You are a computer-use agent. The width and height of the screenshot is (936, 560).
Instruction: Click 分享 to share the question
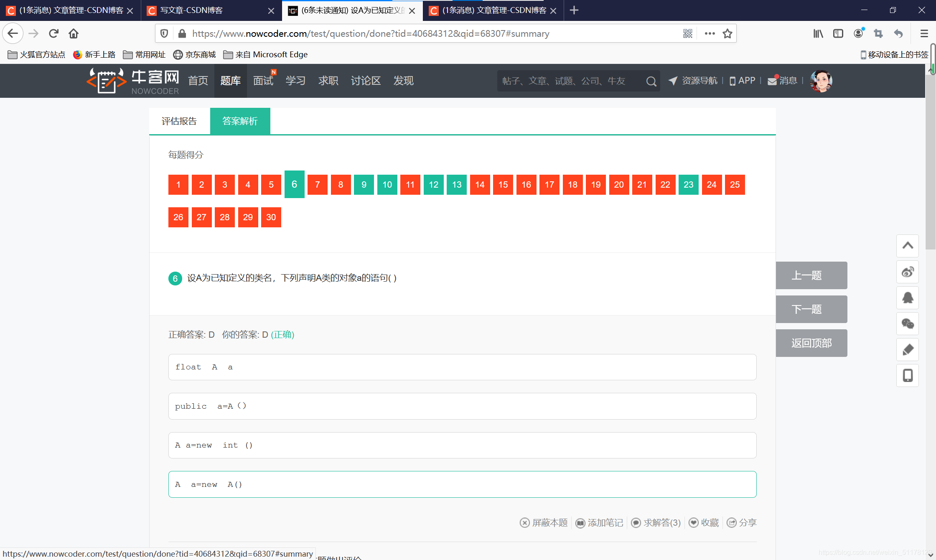click(742, 523)
